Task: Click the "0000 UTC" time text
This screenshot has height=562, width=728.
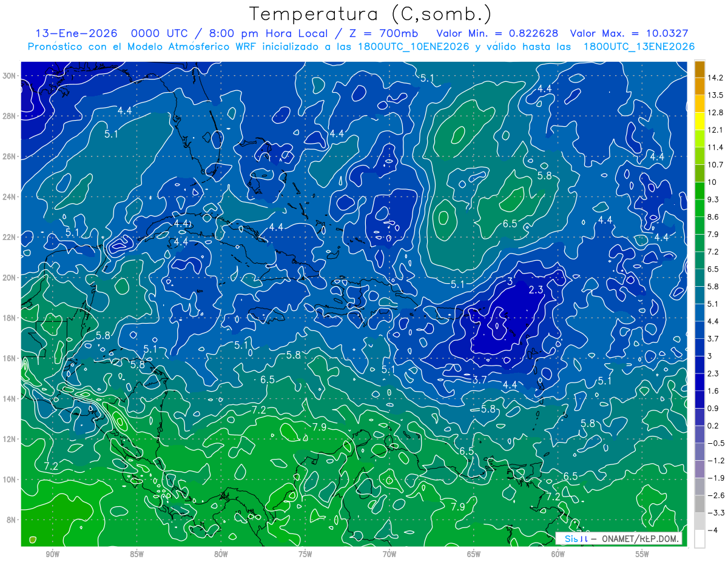Action: click(159, 33)
